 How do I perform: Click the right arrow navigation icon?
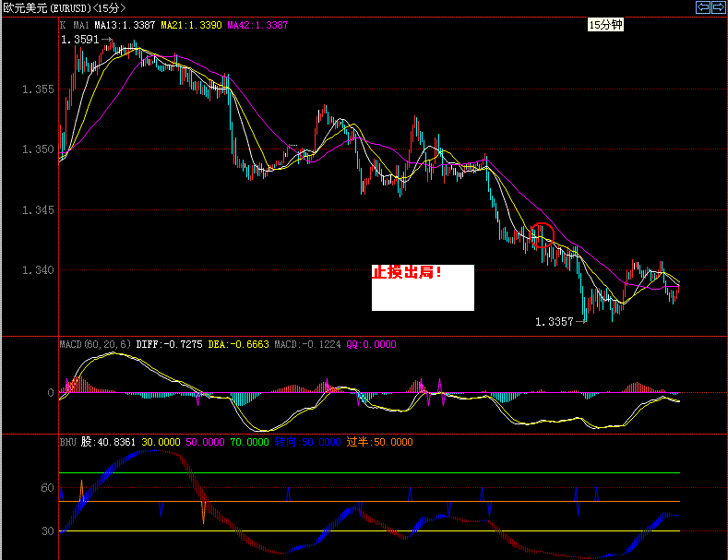pyautogui.click(x=719, y=7)
